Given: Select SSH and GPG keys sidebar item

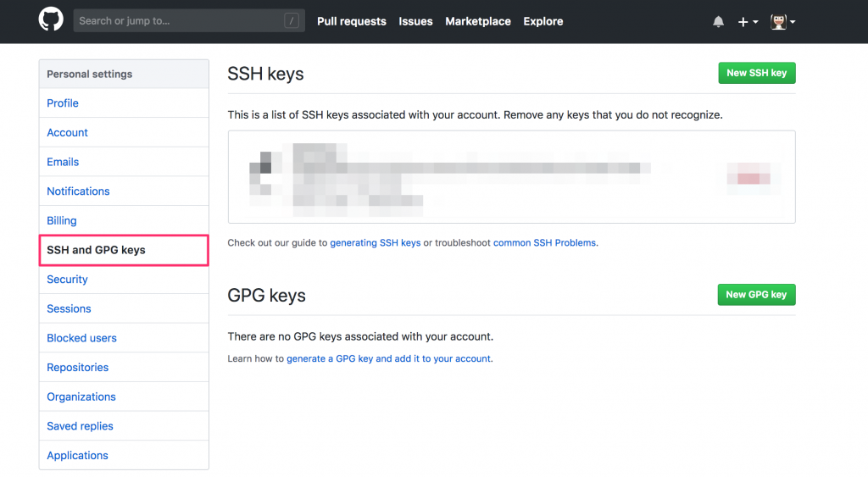Looking at the screenshot, I should tap(124, 250).
